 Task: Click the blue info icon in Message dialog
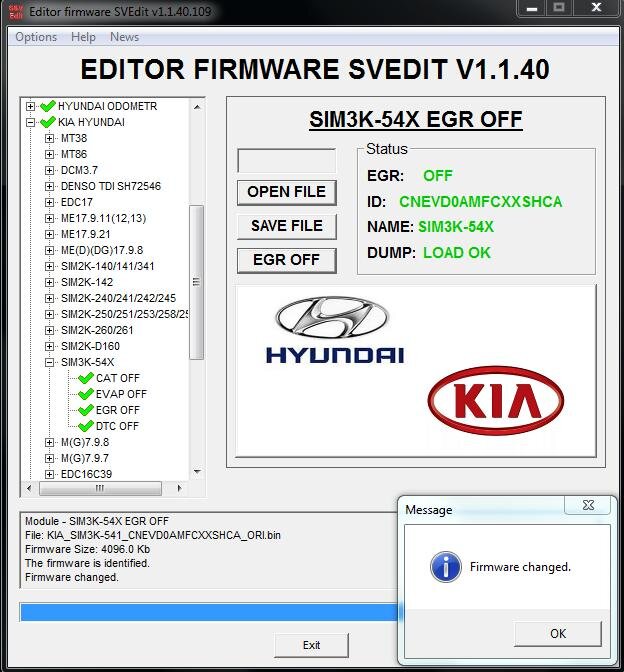[446, 567]
